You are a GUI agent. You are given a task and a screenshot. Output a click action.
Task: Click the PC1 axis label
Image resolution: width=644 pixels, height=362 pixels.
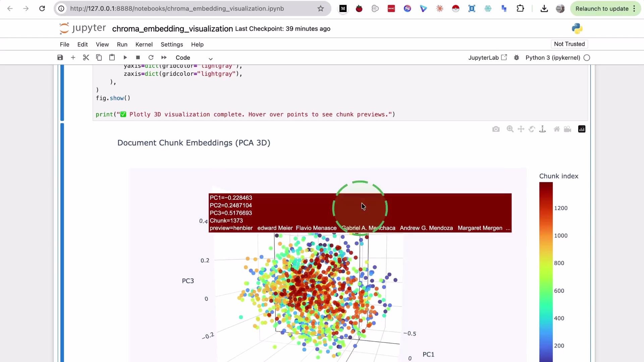coord(428,354)
